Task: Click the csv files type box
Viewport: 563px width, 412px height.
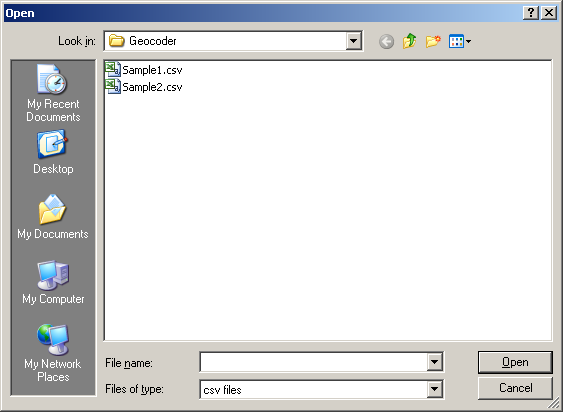Action: [313, 389]
